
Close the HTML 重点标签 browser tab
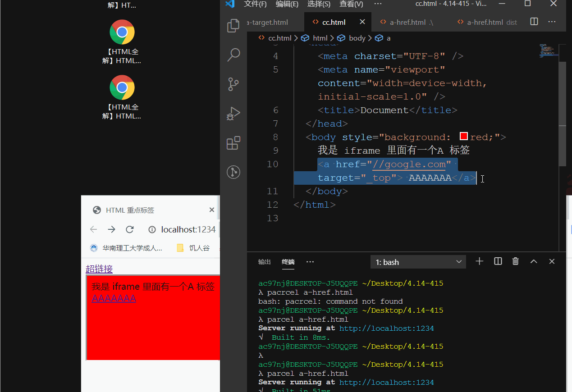tap(212, 210)
